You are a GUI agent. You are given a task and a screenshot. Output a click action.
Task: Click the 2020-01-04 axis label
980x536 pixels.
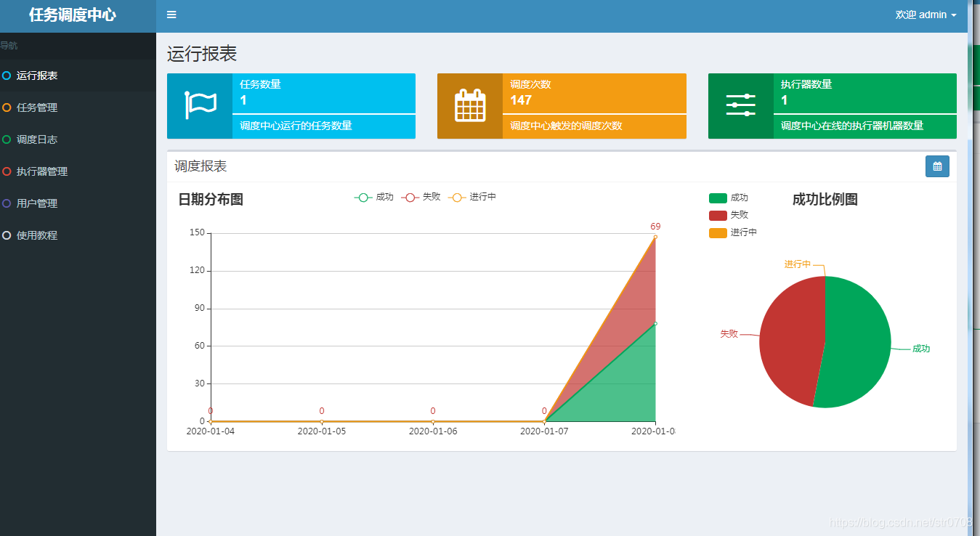click(x=211, y=431)
